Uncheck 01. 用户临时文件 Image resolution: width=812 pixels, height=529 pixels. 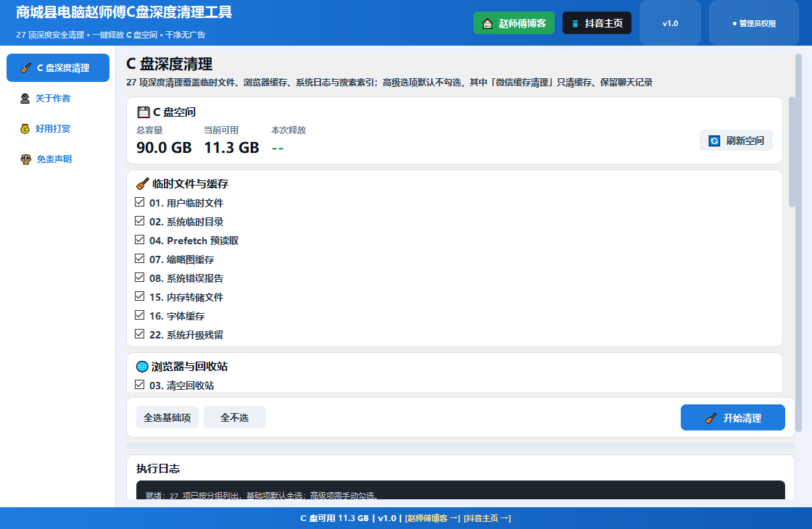139,202
